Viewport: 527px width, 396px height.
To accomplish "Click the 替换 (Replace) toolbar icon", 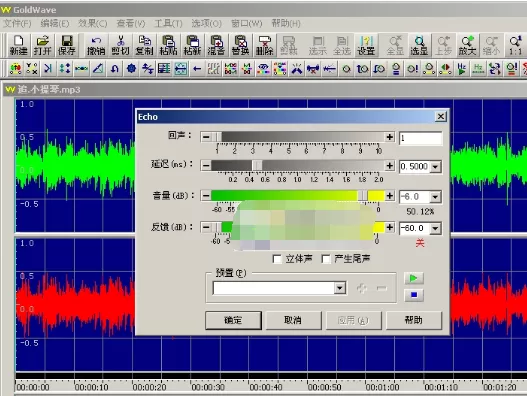I will [x=240, y=45].
